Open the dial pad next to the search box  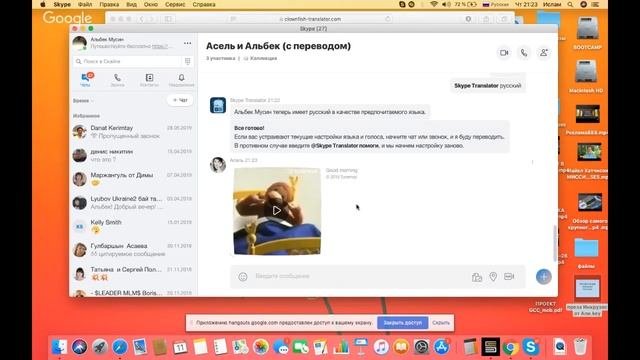tap(187, 61)
